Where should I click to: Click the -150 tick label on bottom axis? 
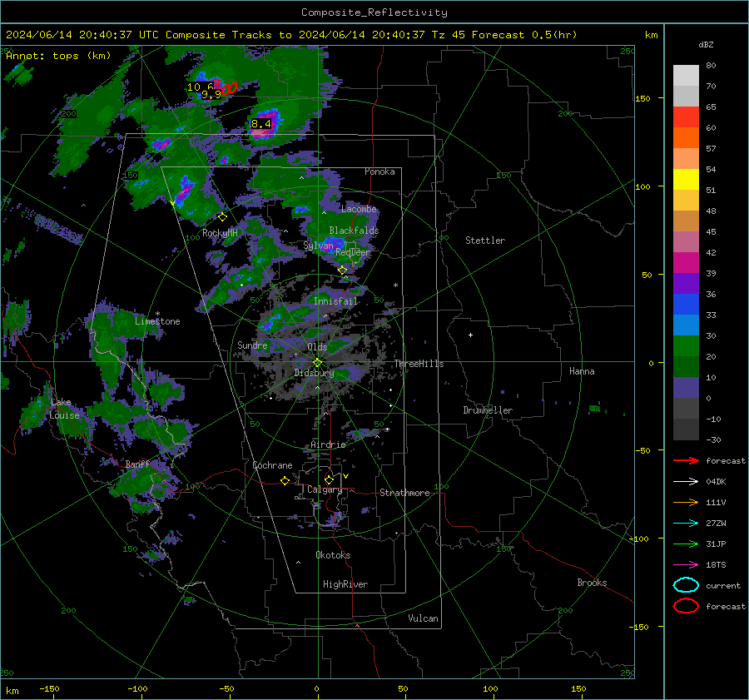pos(49,688)
